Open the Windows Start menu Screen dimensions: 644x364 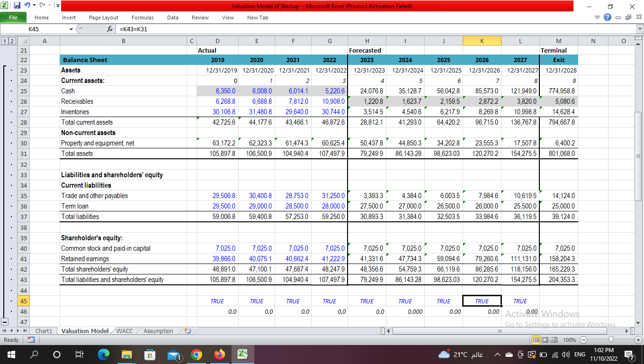[10, 354]
